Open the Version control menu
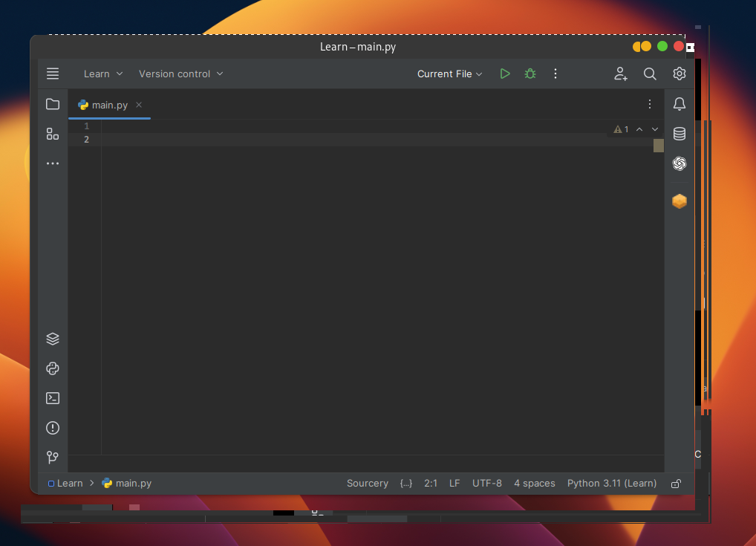Image resolution: width=756 pixels, height=546 pixels. [x=180, y=74]
